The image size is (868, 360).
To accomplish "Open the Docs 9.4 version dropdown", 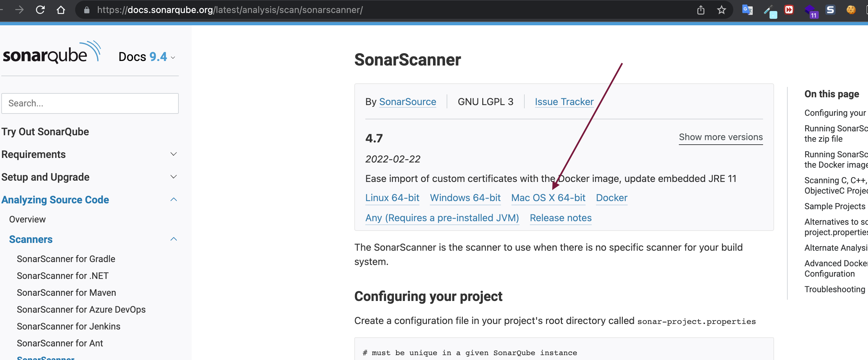I will point(173,57).
